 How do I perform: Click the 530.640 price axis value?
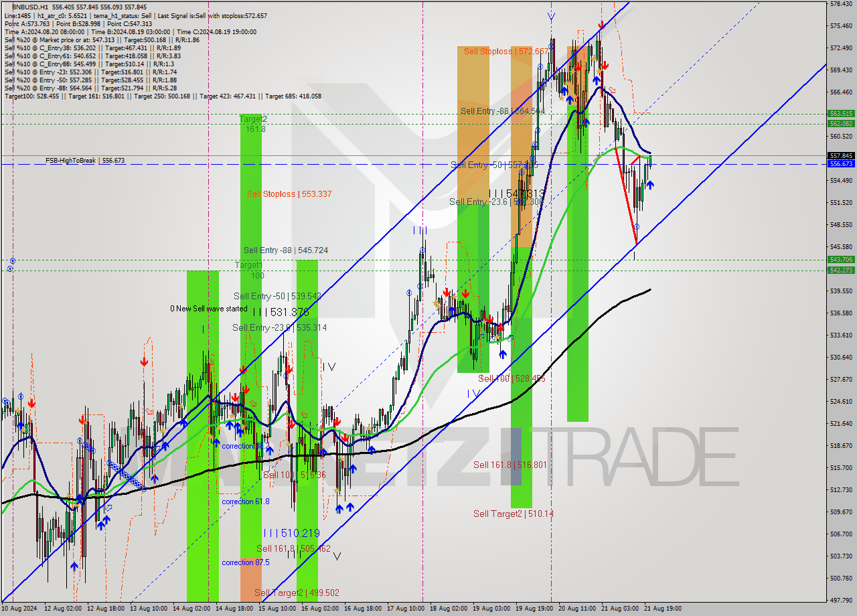point(842,358)
